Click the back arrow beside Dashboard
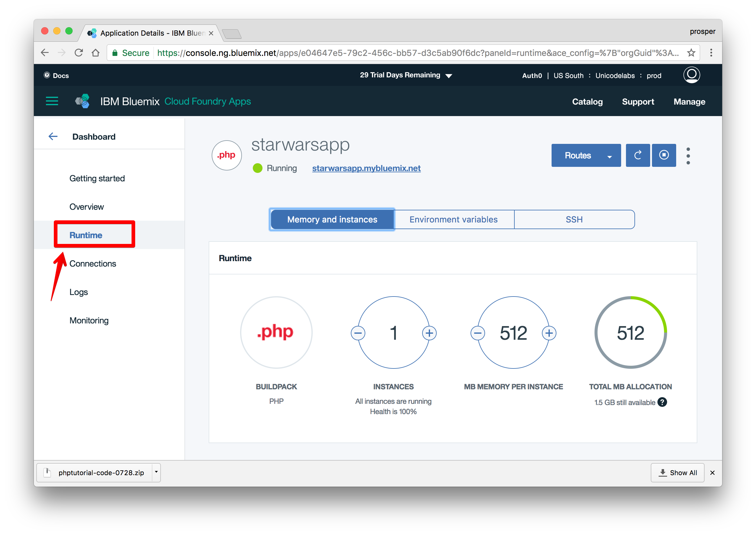Screen dimensions: 756x535 [x=53, y=136]
